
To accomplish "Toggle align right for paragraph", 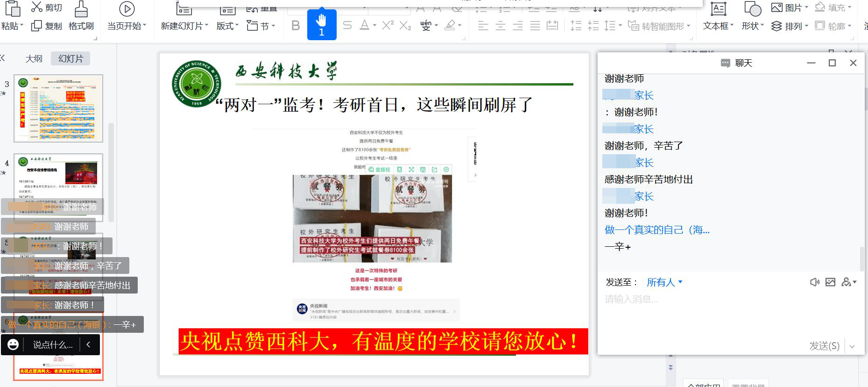I will click(518, 26).
